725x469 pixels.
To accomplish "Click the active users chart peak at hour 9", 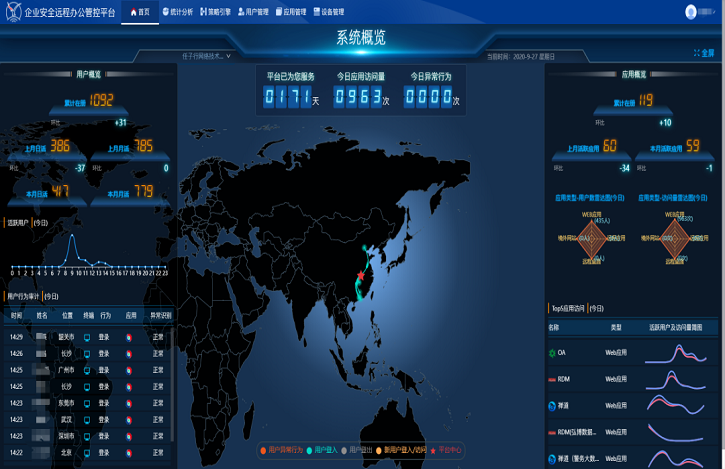I will pyautogui.click(x=71, y=236).
